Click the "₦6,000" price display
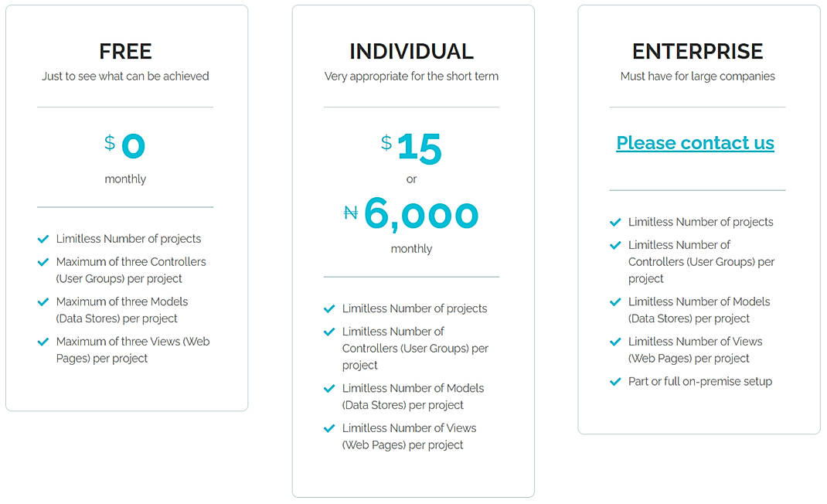The width and height of the screenshot is (827, 504). click(412, 214)
